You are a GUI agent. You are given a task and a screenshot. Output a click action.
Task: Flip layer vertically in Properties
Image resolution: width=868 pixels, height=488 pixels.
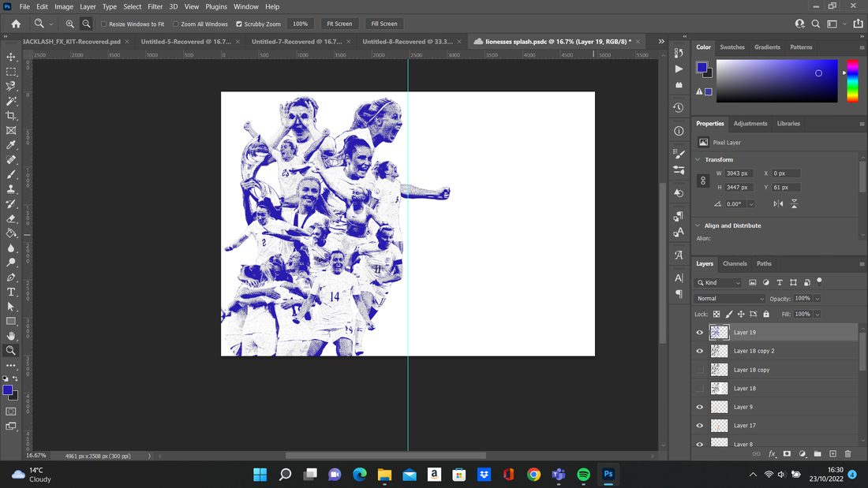[x=795, y=203]
